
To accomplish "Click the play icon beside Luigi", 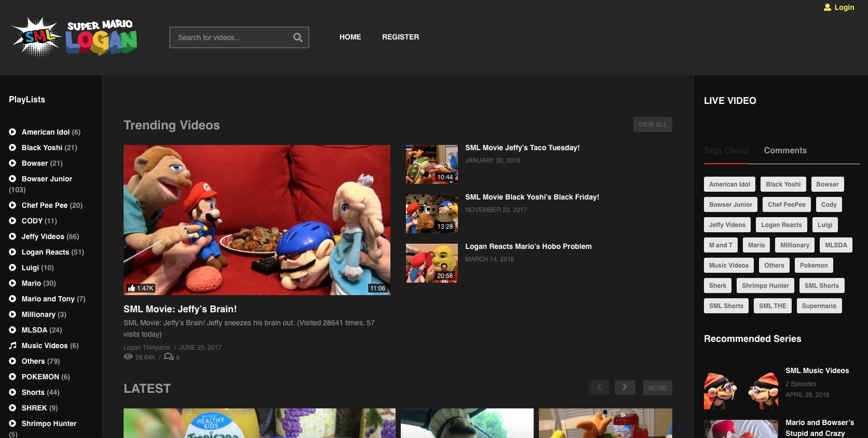I will click(x=12, y=268).
